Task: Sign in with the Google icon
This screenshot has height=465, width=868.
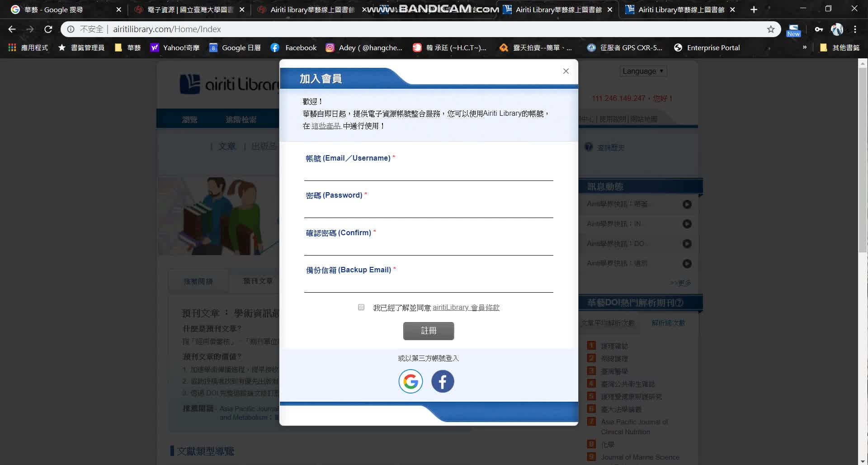Action: (410, 381)
